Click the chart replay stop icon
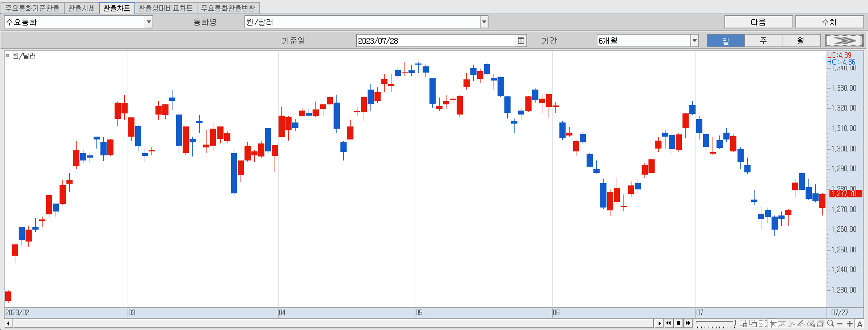The width and height of the screenshot is (868, 330). coord(678,323)
